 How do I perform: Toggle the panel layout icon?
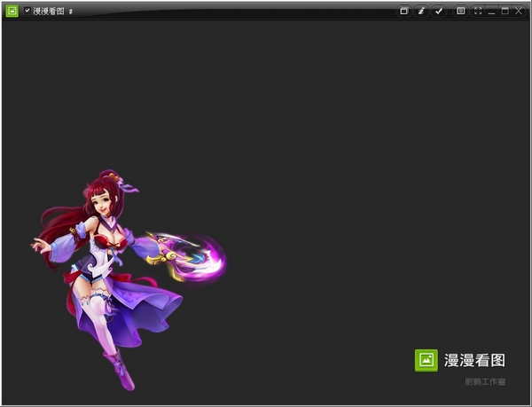[460, 11]
